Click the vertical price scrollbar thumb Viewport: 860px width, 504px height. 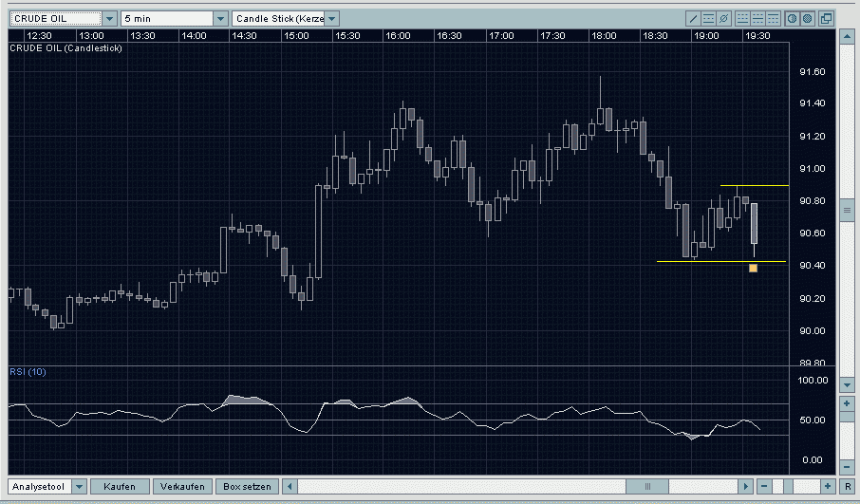[847, 210]
